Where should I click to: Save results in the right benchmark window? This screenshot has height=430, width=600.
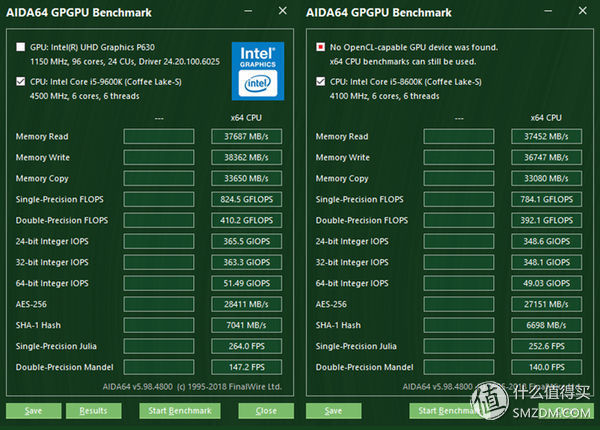tap(334, 411)
